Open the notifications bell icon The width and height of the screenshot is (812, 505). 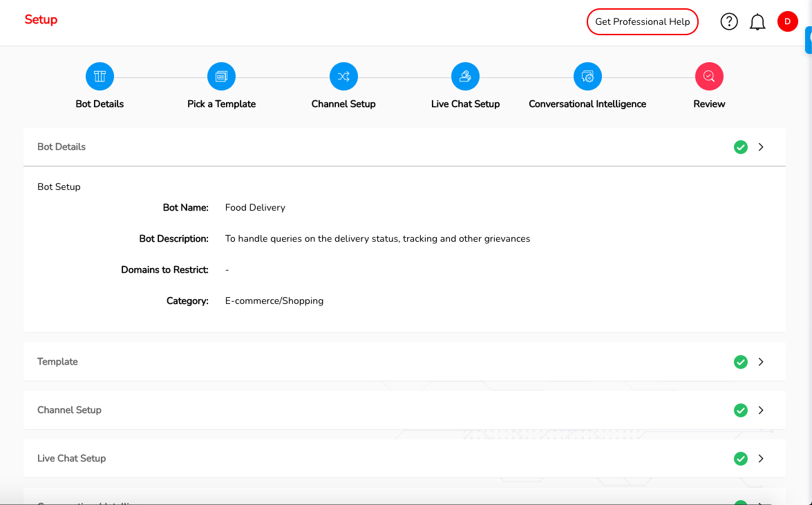point(757,22)
